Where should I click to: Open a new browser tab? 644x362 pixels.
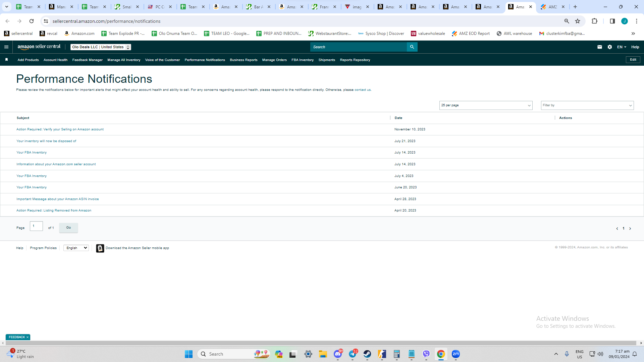point(575,7)
